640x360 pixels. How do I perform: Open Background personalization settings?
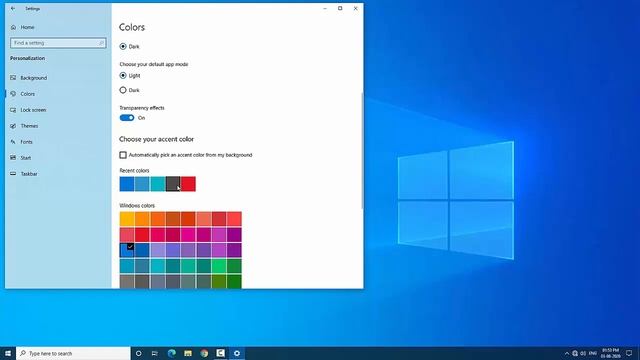(29, 78)
